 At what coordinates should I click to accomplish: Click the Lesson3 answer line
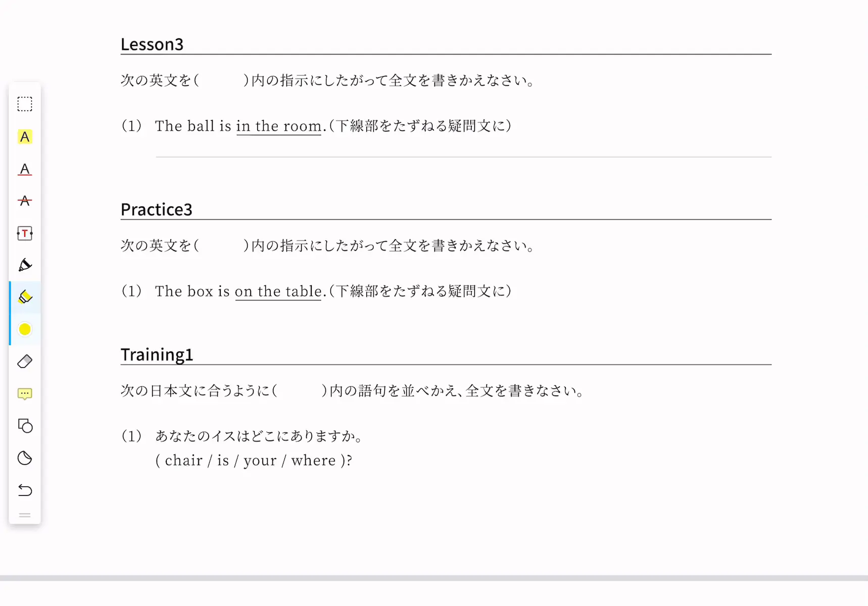click(x=464, y=157)
